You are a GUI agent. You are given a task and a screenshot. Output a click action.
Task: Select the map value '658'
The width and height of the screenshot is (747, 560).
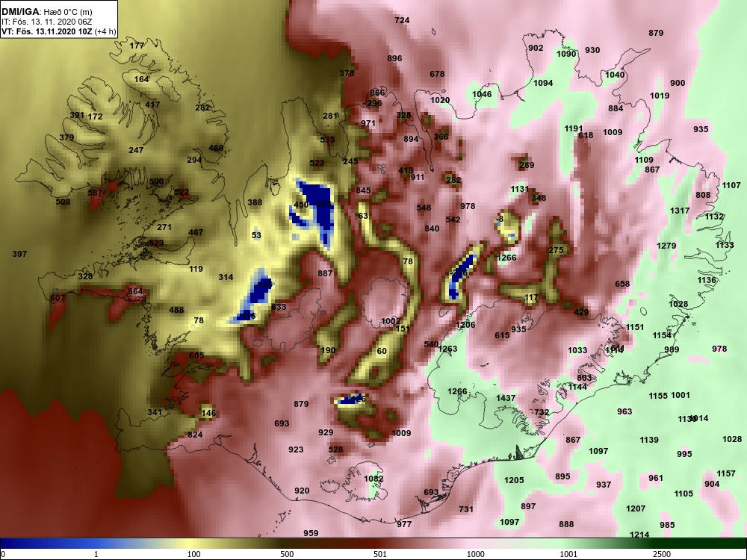coord(622,284)
